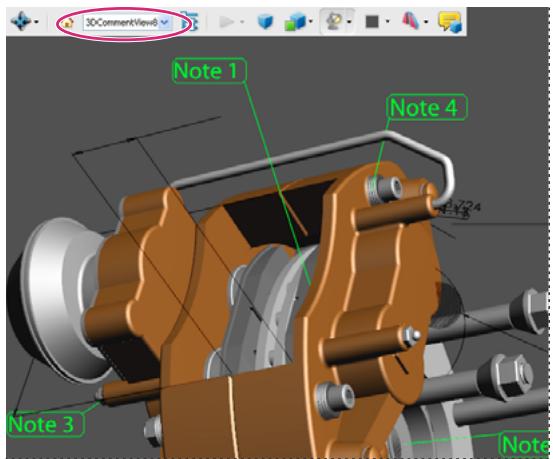
Task: Select the Note 1 comment label
Action: tap(209, 71)
